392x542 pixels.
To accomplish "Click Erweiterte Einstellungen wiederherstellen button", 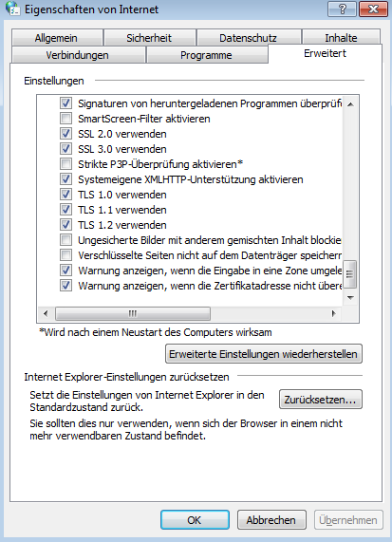I will (264, 354).
